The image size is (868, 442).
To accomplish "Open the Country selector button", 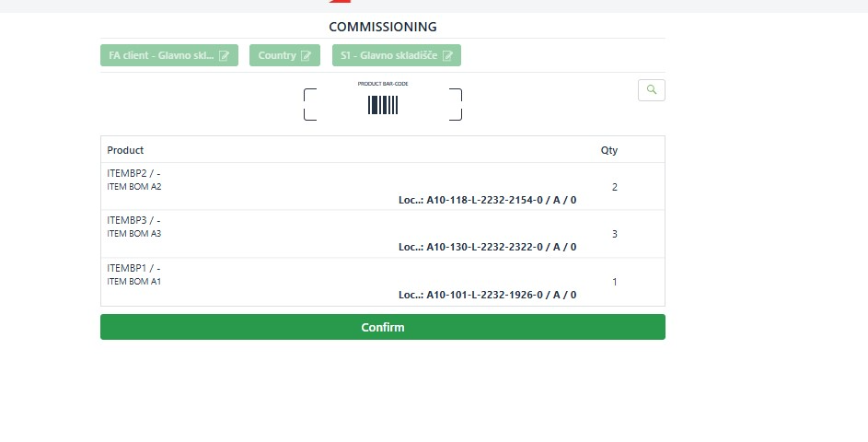I will coord(284,55).
